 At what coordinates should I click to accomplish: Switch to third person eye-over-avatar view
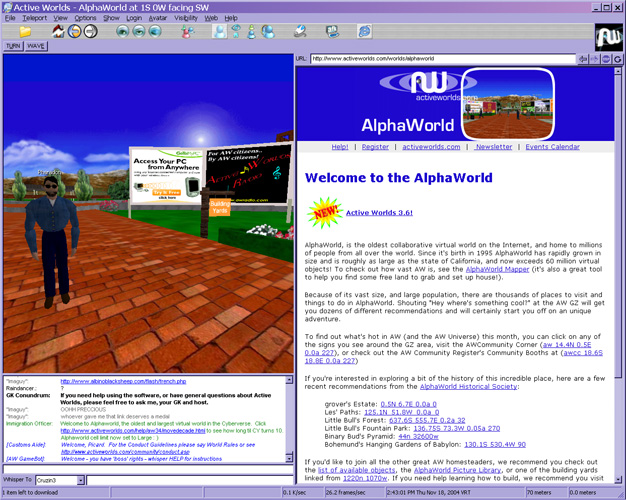coord(236,32)
